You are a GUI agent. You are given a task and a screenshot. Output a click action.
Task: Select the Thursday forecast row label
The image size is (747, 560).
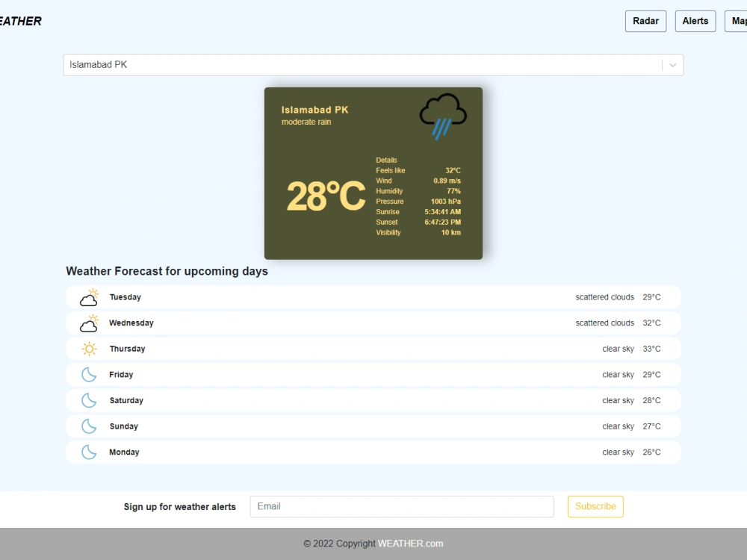(127, 349)
